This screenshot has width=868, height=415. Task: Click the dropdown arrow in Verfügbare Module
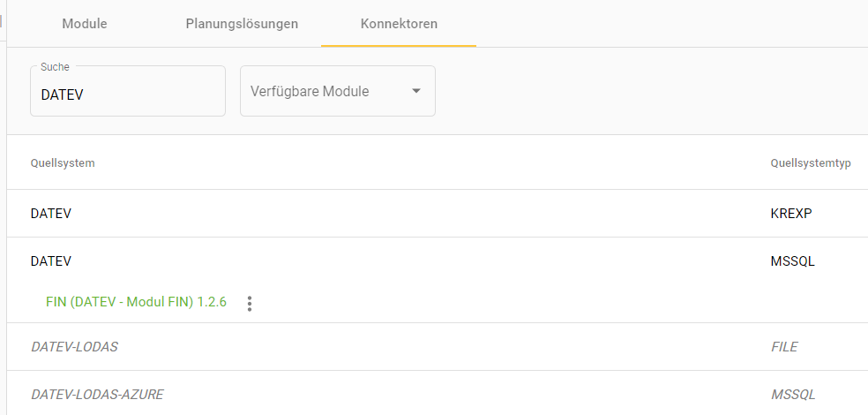[416, 91]
